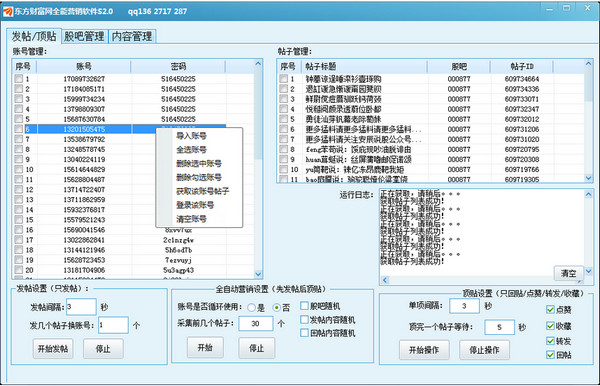This screenshot has width=600, height=386.
Task: Click the 开始发帖 button
Action: point(53,348)
